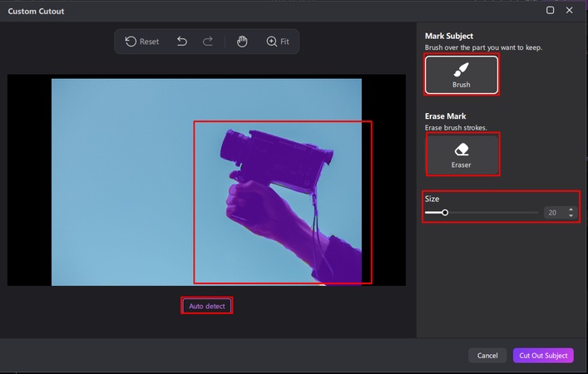Click the purple Cut Out Subject button
This screenshot has width=588, height=374.
[x=543, y=356]
